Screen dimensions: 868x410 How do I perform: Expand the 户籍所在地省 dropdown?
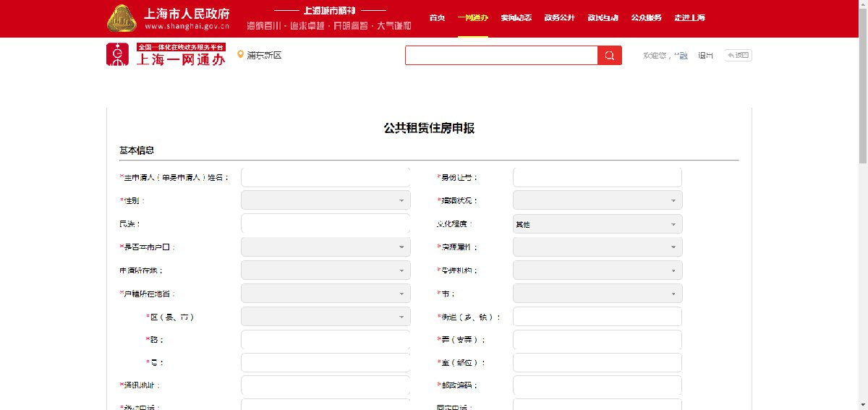point(325,294)
